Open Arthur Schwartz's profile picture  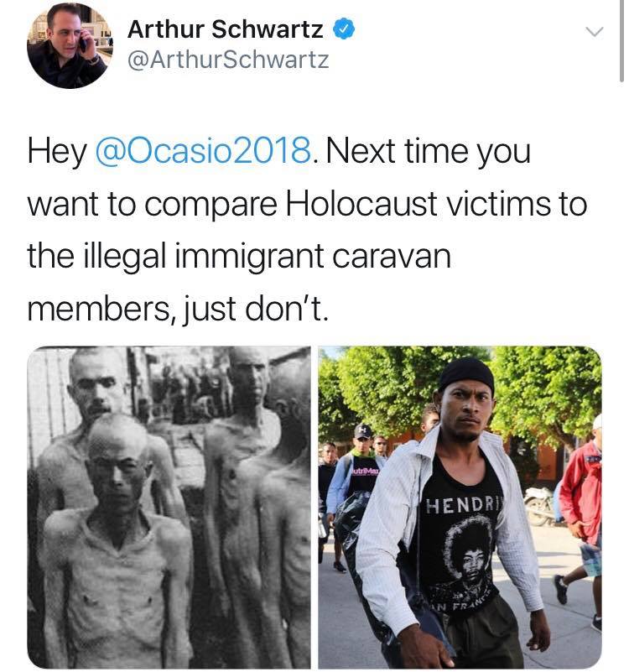[70, 46]
